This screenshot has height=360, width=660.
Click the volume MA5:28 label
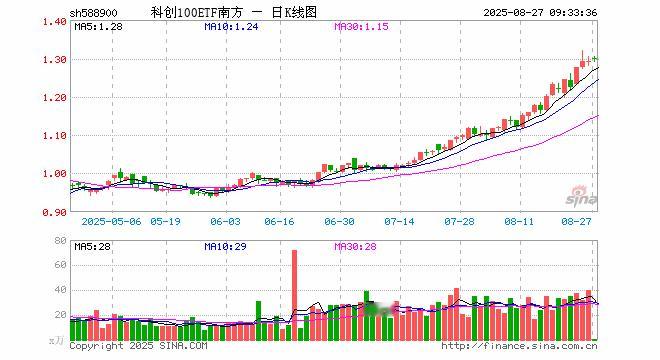[x=93, y=246]
